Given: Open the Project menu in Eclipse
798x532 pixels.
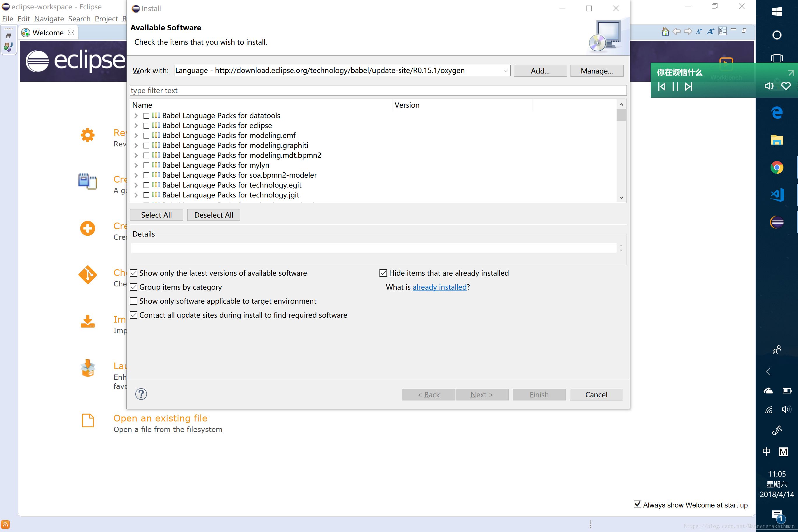Looking at the screenshot, I should pyautogui.click(x=106, y=19).
